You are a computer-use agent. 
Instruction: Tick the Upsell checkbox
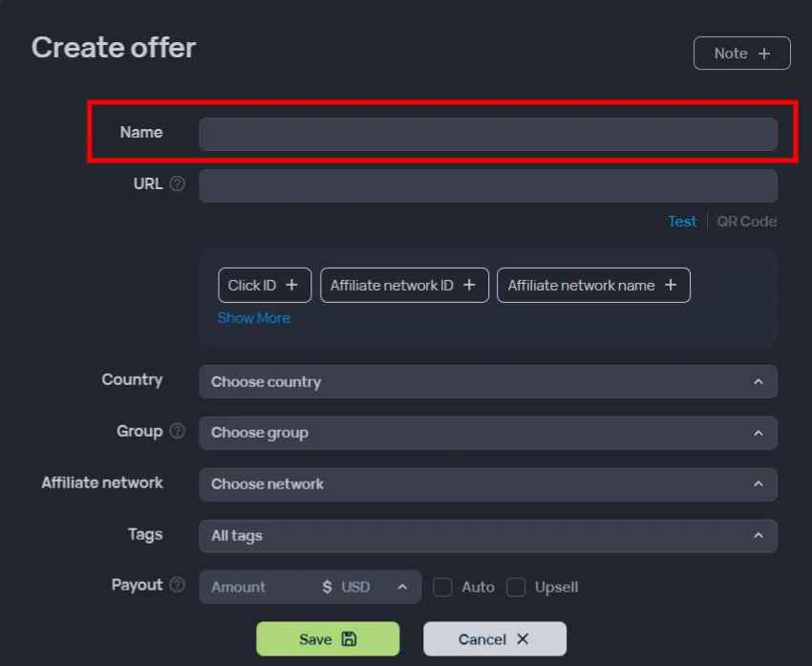pos(516,588)
